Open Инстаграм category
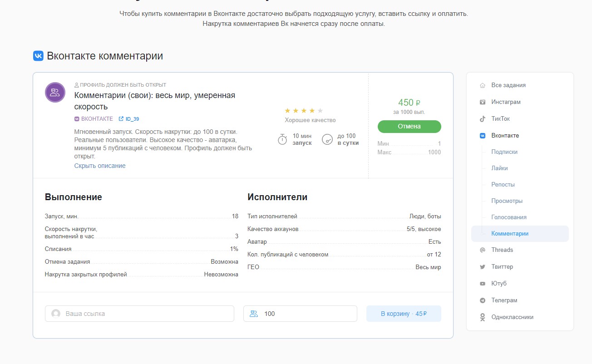592x364 pixels. pos(506,102)
